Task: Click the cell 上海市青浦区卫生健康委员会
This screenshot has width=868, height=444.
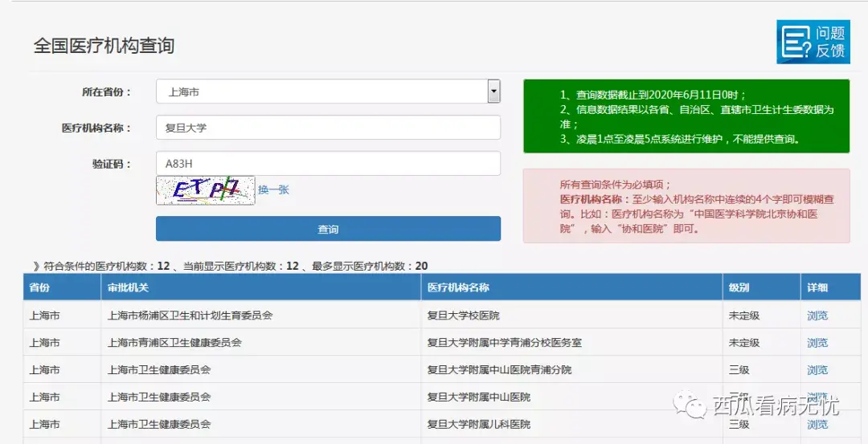Action: pyautogui.click(x=261, y=342)
